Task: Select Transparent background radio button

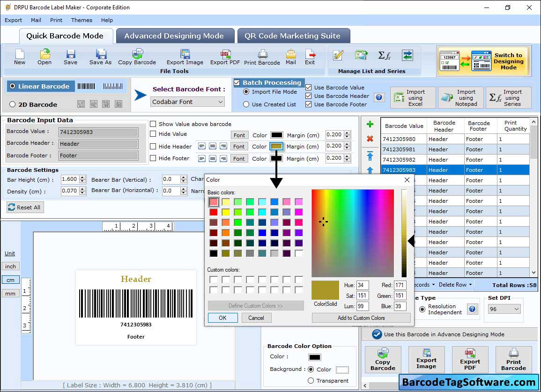Action: (311, 381)
